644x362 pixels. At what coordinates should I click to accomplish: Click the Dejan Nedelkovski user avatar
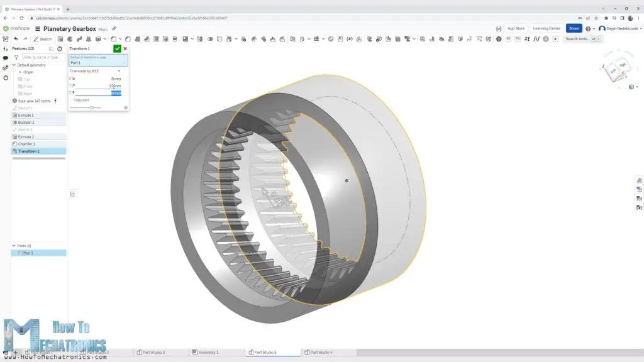coord(602,29)
